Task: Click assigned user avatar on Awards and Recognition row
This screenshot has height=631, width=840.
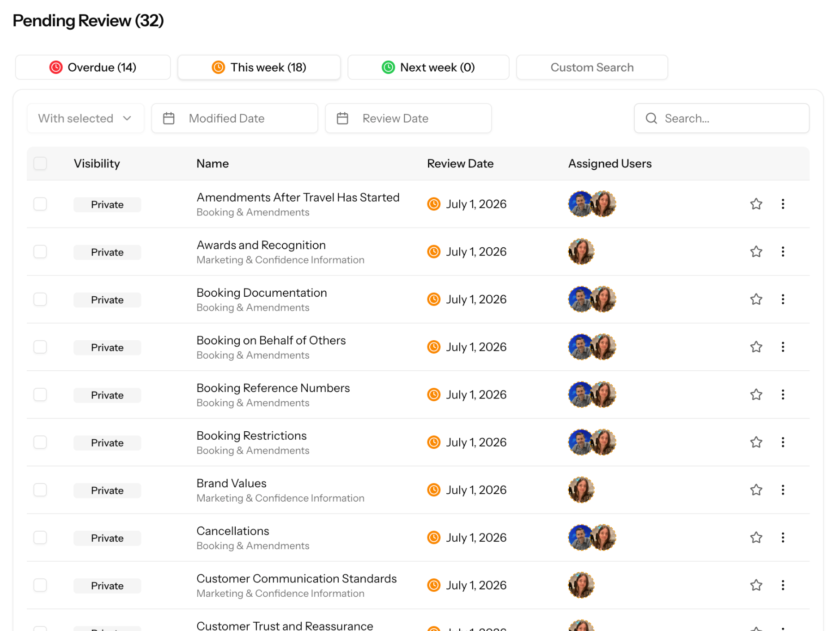Action: point(581,251)
